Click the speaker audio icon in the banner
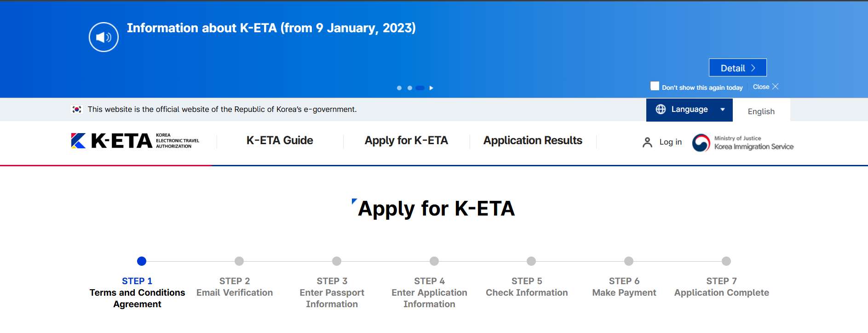Screen dimensions: 868x333 tap(104, 37)
